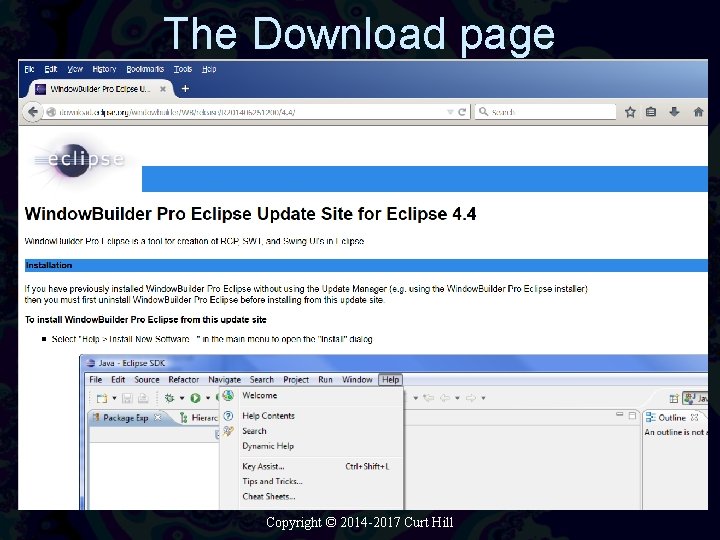Click the Search flashlight icon in Help menu
Image resolution: width=720 pixels, height=540 pixels.
tap(228, 431)
